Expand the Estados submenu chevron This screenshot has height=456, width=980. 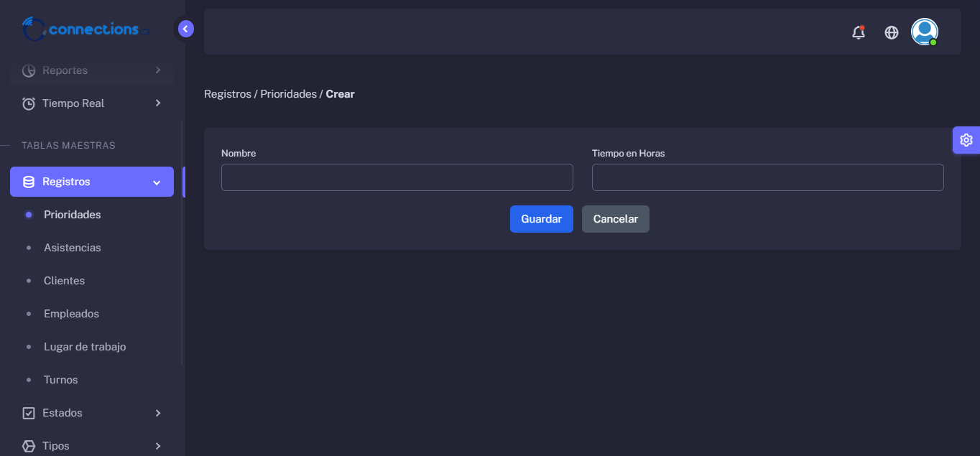click(x=158, y=413)
